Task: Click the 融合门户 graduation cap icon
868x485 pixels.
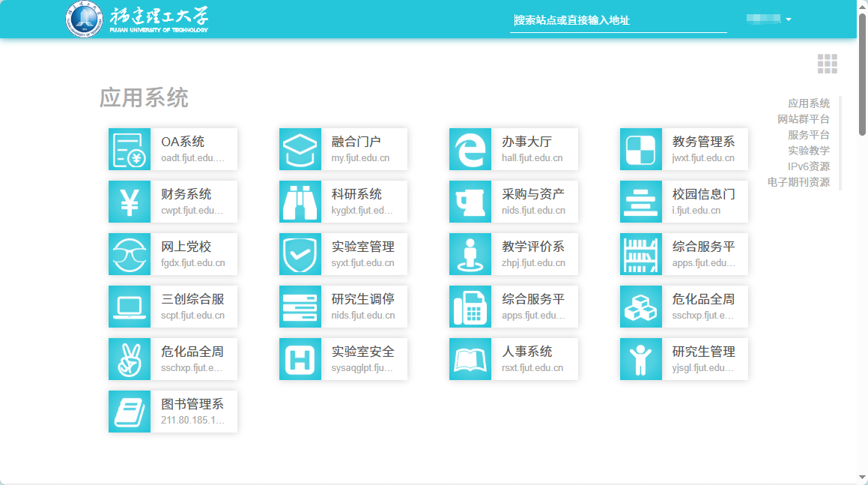Action: tap(300, 149)
